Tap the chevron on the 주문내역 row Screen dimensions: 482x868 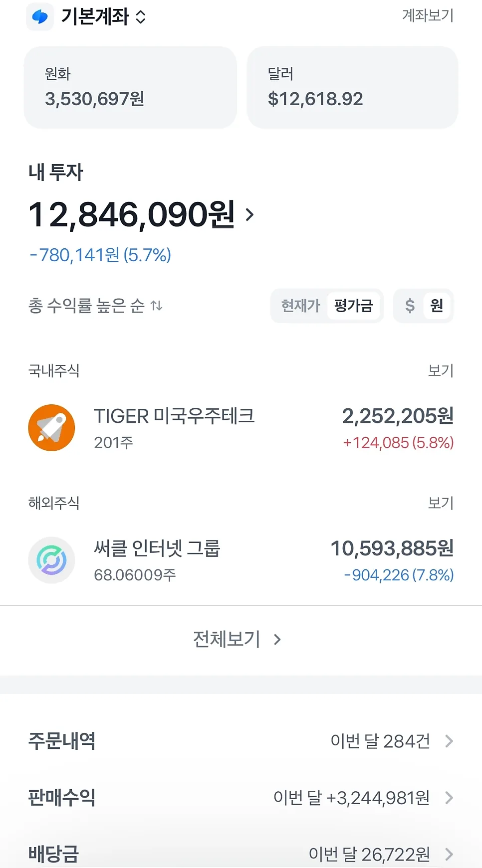pyautogui.click(x=449, y=741)
